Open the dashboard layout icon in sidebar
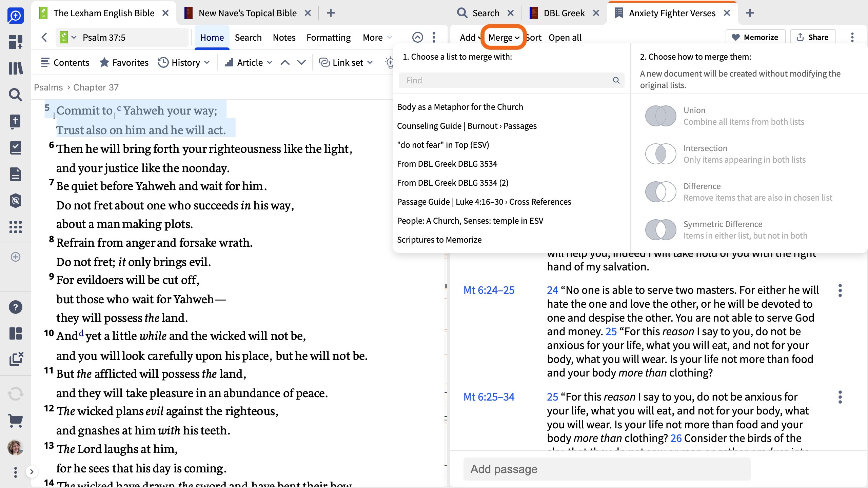Viewport: 868px width, 488px height. [x=16, y=42]
